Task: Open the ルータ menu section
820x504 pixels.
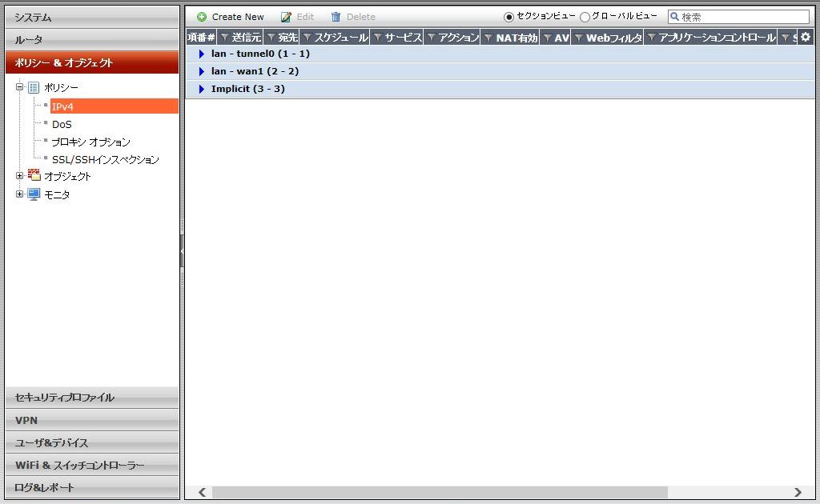Action: [92, 40]
